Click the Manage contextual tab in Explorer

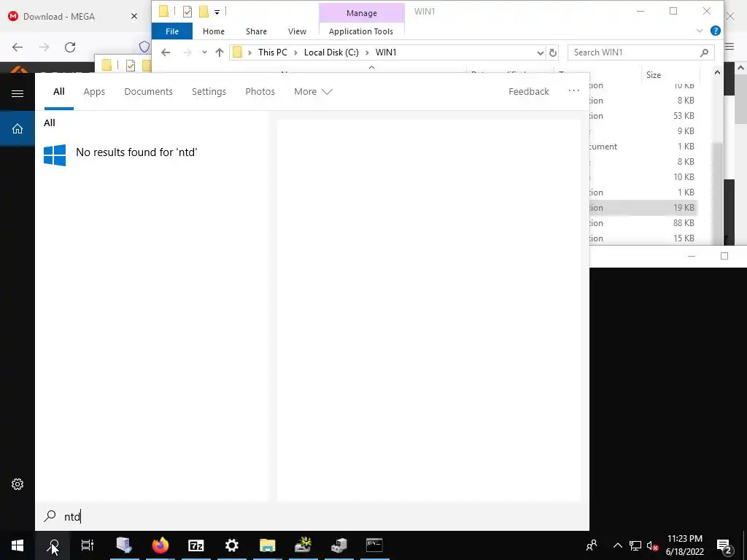(x=362, y=13)
